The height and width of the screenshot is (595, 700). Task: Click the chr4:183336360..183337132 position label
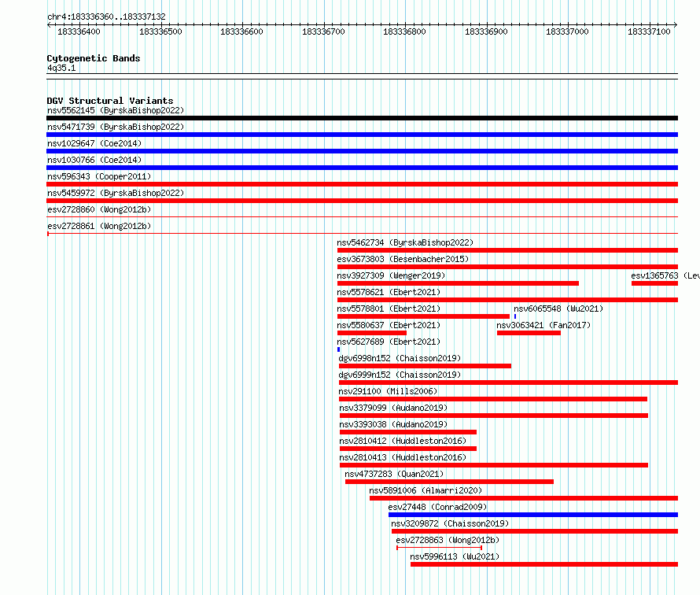[x=106, y=17]
